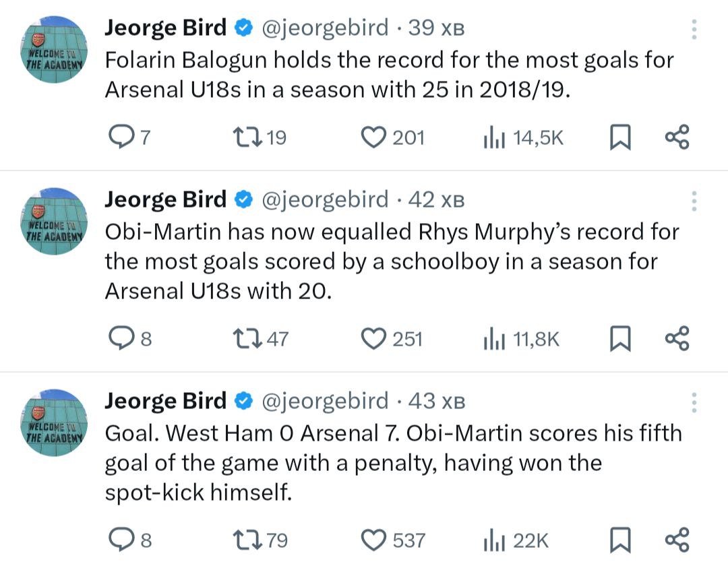This screenshot has height=568, width=728.
Task: Bookmark the Folarin Balogun tweet
Action: coord(619,138)
